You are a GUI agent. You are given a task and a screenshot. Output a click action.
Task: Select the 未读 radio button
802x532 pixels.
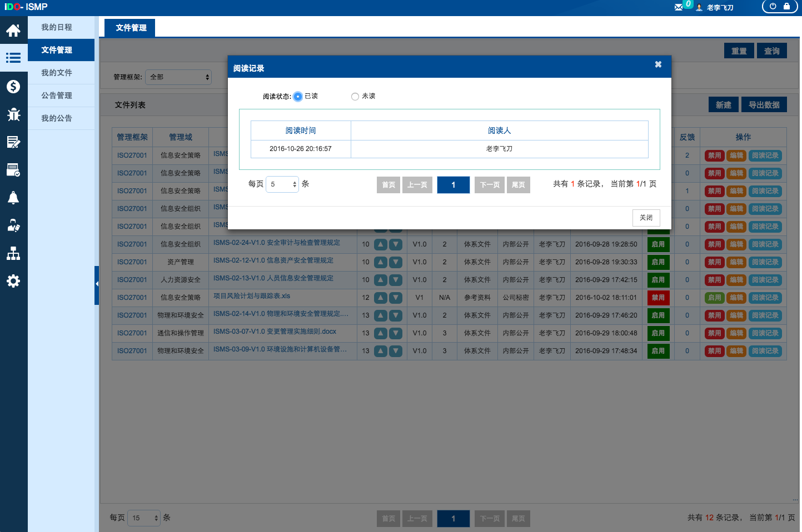[355, 97]
